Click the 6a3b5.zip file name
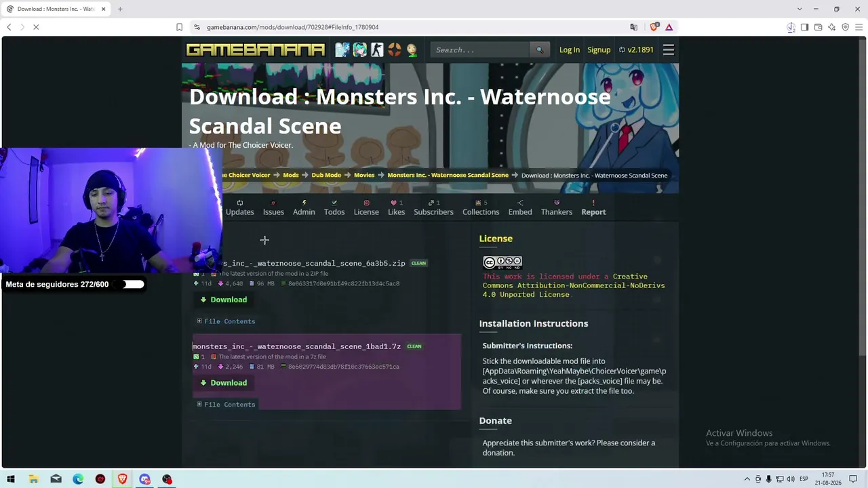This screenshot has height=488, width=868. (x=313, y=263)
